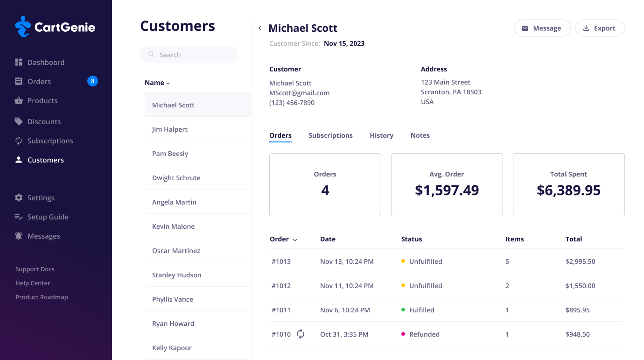Select customer Kevin Malone
The width and height of the screenshot is (644, 360).
pyautogui.click(x=198, y=226)
